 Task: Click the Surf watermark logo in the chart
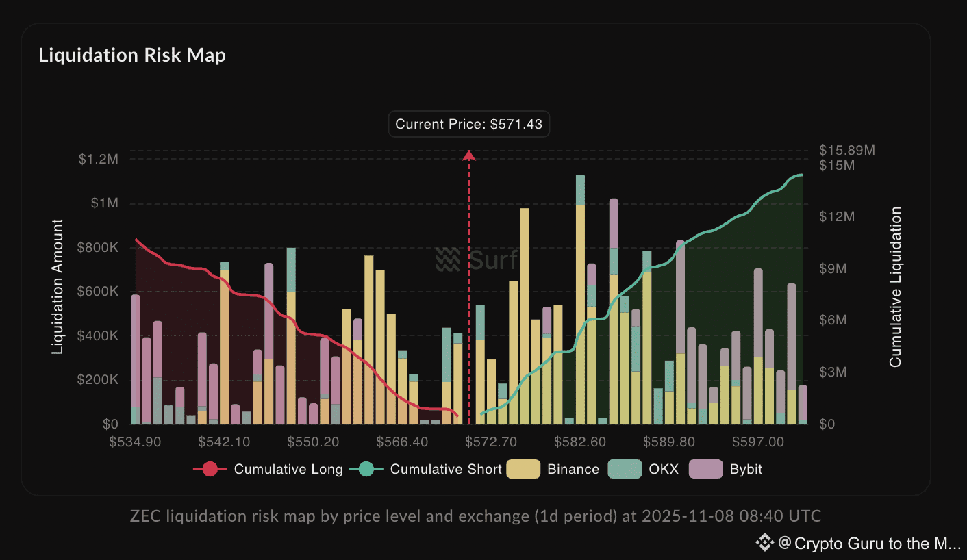point(448,260)
